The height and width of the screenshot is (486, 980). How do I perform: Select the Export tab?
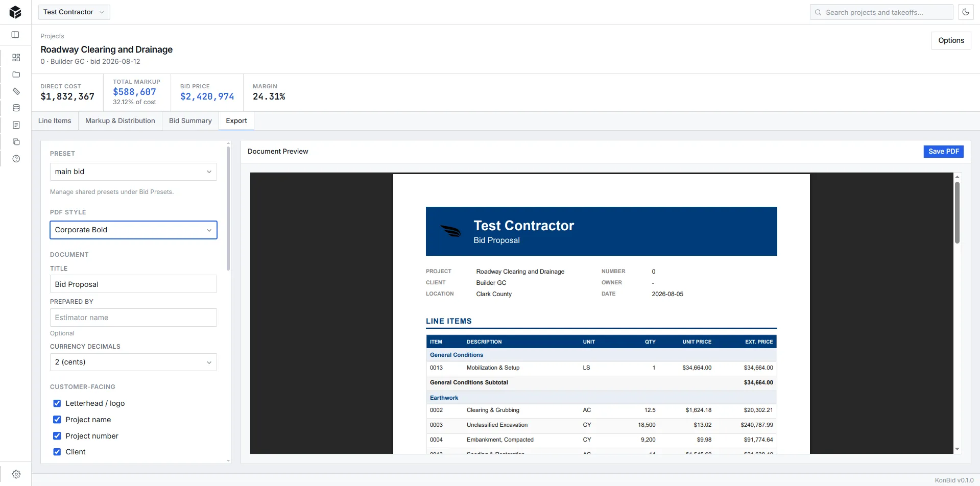[x=236, y=121]
